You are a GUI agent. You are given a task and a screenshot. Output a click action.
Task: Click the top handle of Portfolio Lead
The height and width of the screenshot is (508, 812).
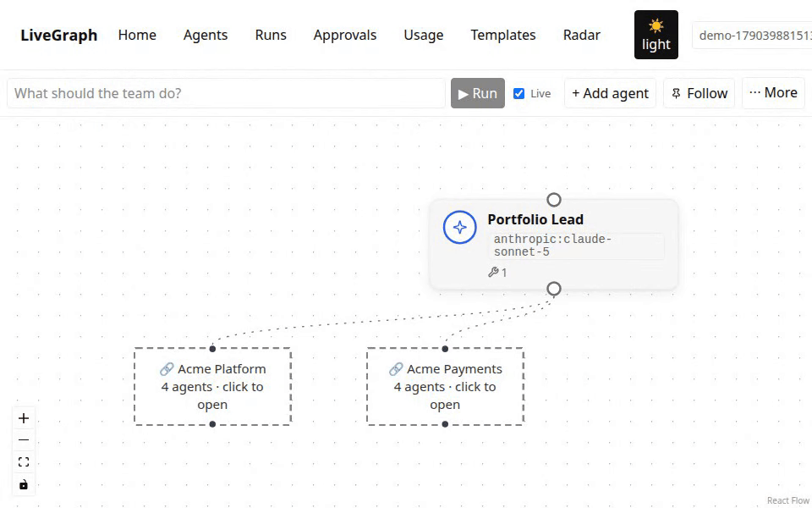tap(553, 200)
